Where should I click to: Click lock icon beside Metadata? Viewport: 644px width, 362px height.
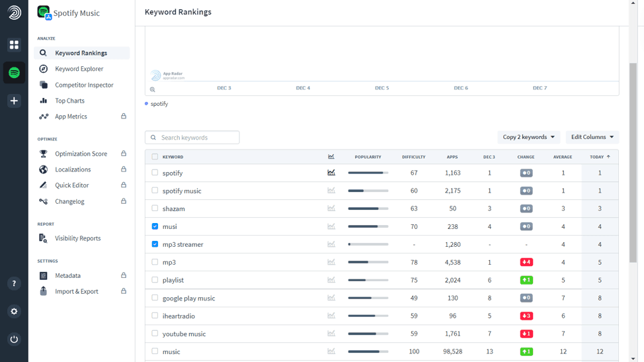[x=124, y=275]
